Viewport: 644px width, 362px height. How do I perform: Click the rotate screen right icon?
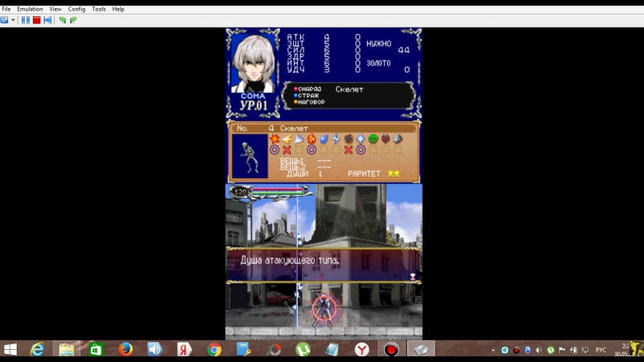pyautogui.click(x=73, y=20)
